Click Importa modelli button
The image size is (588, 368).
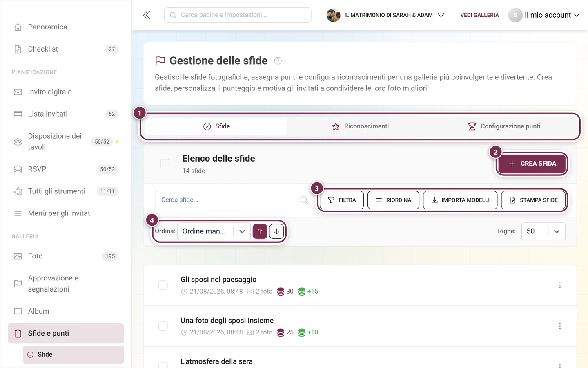[460, 200]
